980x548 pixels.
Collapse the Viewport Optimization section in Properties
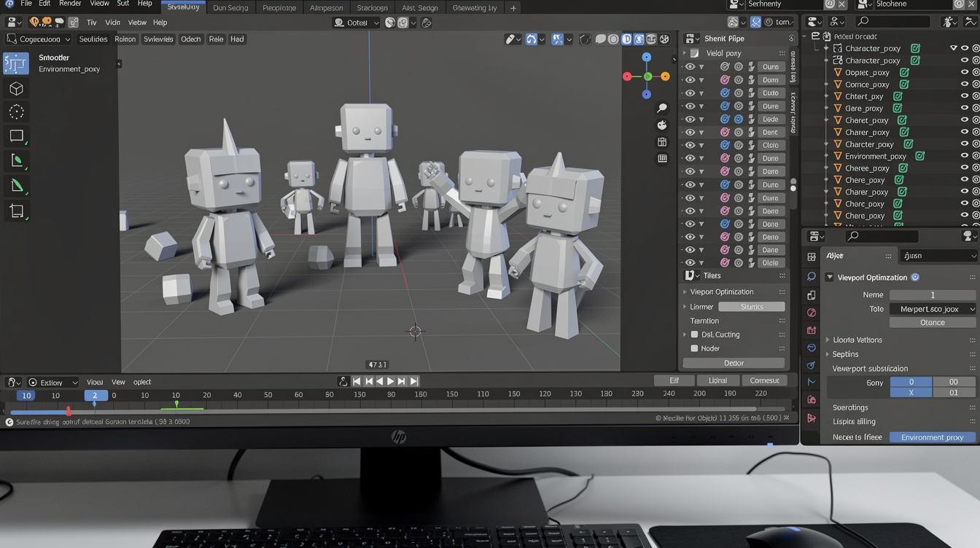(x=829, y=277)
